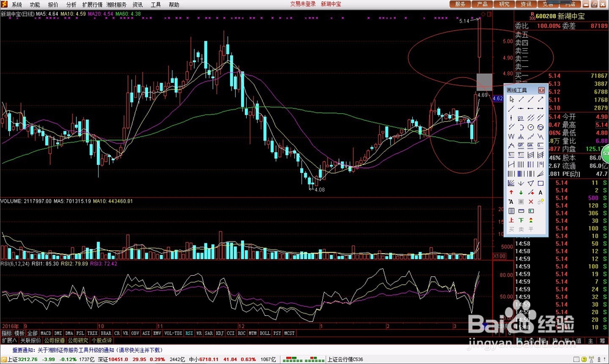This screenshot has height=364, width=609.
Task: Open the 公司报道 tab
Action: pyautogui.click(x=54, y=340)
